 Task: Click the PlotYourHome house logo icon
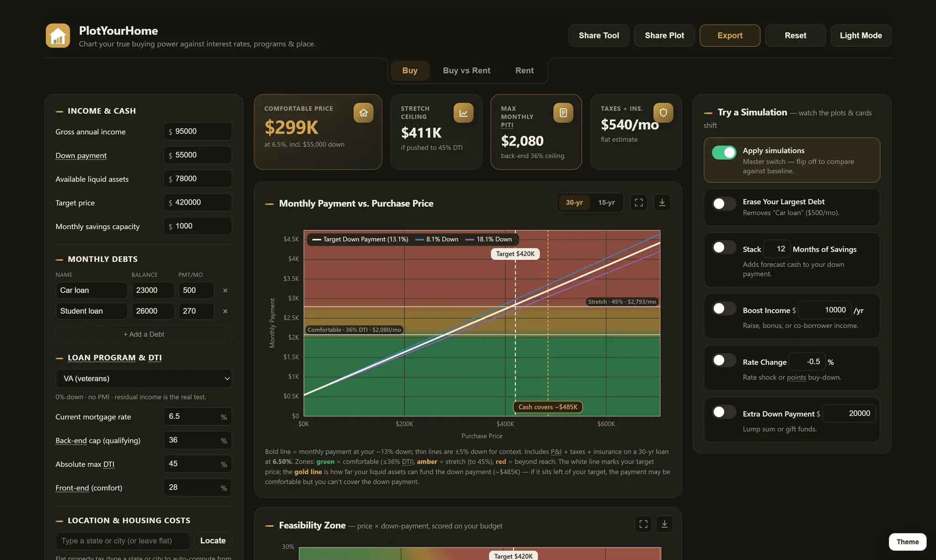click(x=58, y=36)
